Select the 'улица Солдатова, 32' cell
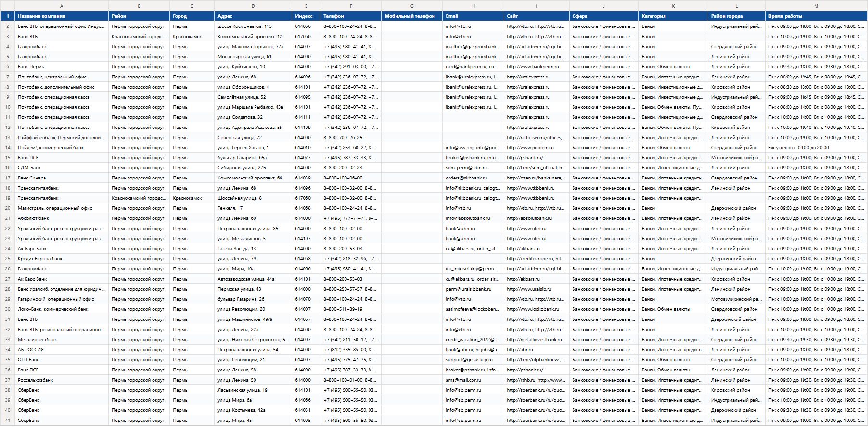The image size is (868, 434). pos(253,117)
